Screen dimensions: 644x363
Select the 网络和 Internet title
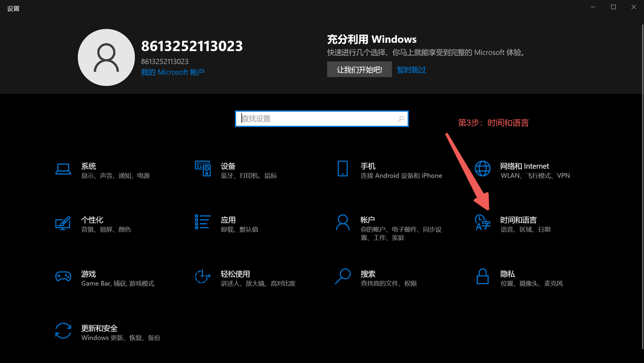(525, 166)
